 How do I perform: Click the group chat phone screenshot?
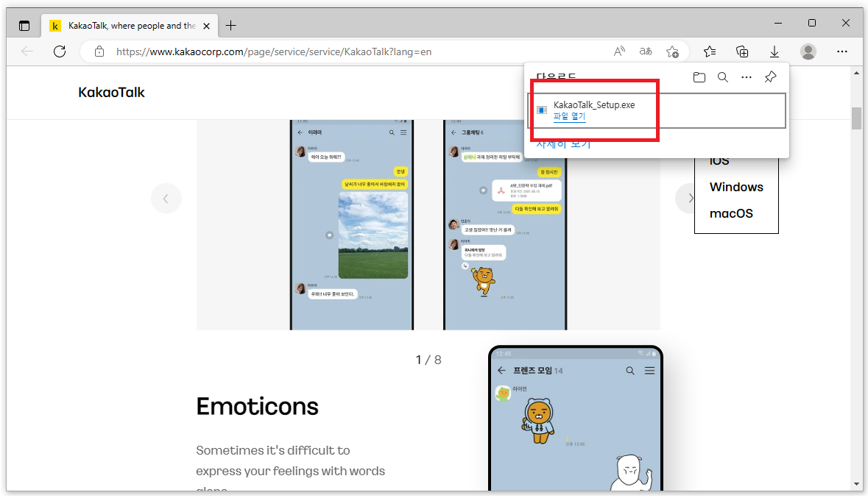click(505, 224)
